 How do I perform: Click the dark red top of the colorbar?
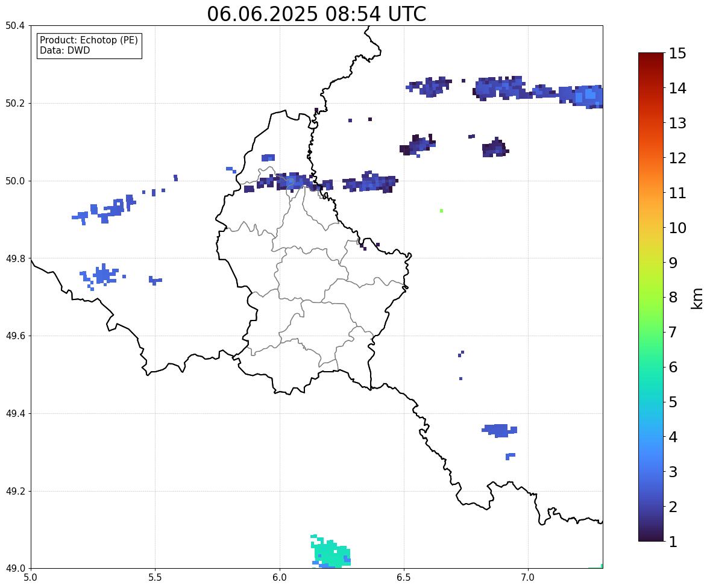click(651, 57)
